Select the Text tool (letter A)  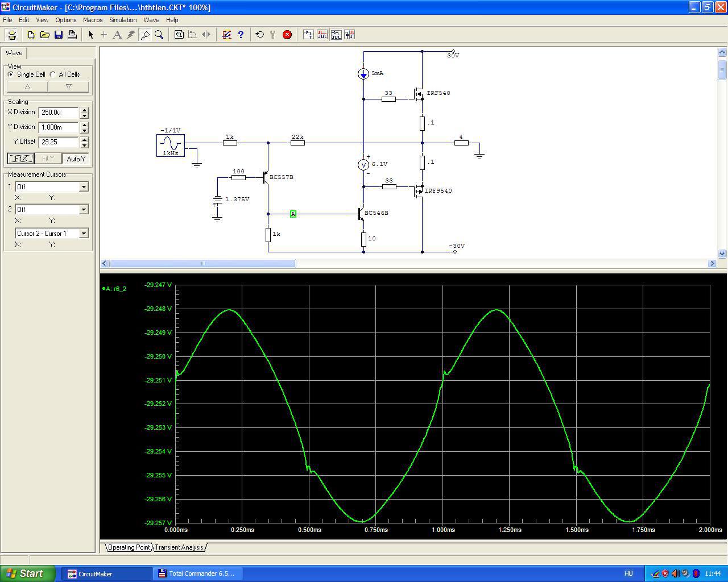(x=117, y=35)
